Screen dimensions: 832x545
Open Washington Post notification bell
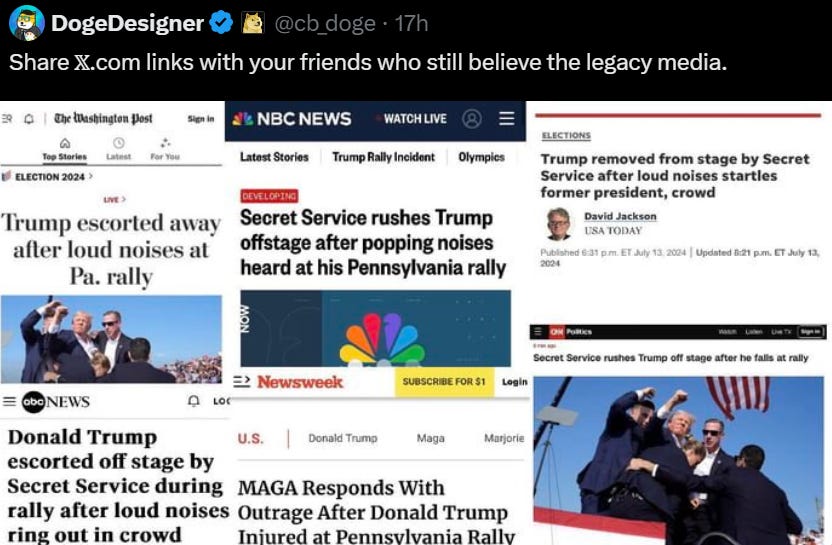tap(29, 118)
